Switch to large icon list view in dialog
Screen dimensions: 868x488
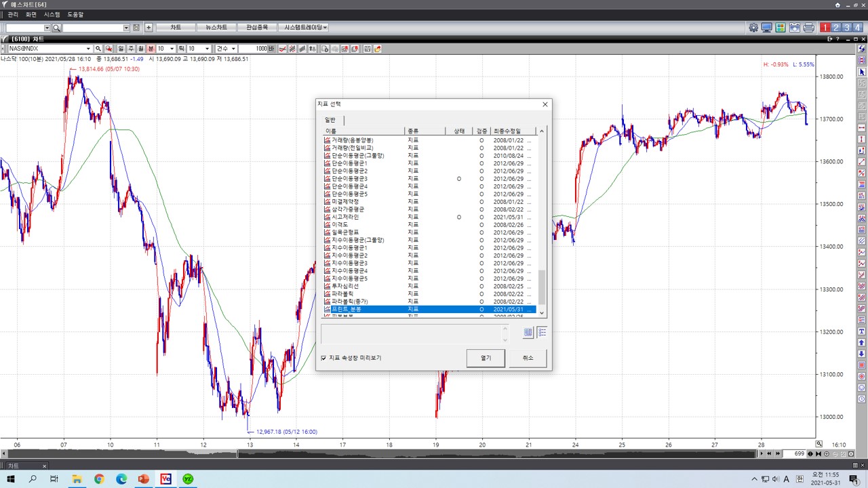click(528, 332)
